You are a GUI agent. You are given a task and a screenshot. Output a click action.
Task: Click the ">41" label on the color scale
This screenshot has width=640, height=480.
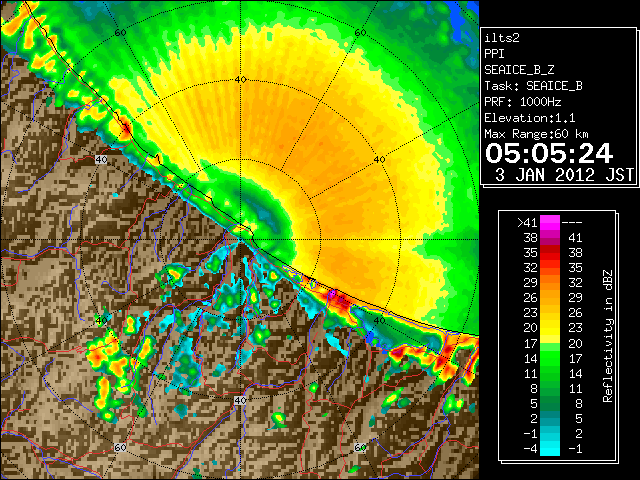pos(527,223)
